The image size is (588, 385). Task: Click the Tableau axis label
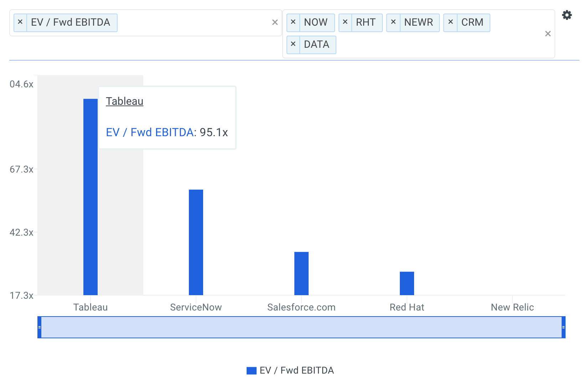(91, 307)
